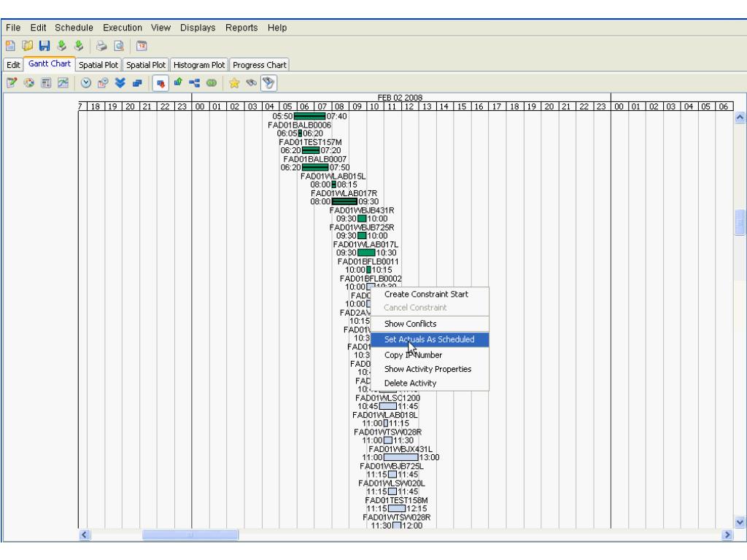
Task: Select FAD01WBJX431L bar 11:00 to 13:00
Action: [400, 458]
